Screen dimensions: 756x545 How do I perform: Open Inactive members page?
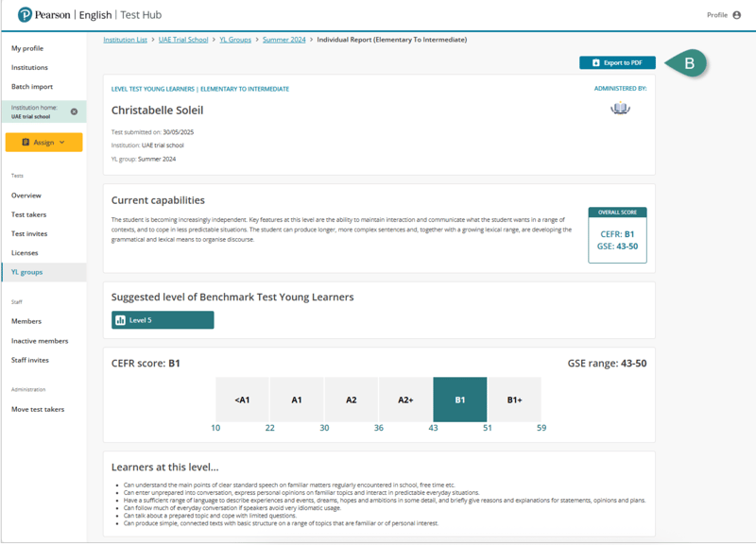coord(40,341)
